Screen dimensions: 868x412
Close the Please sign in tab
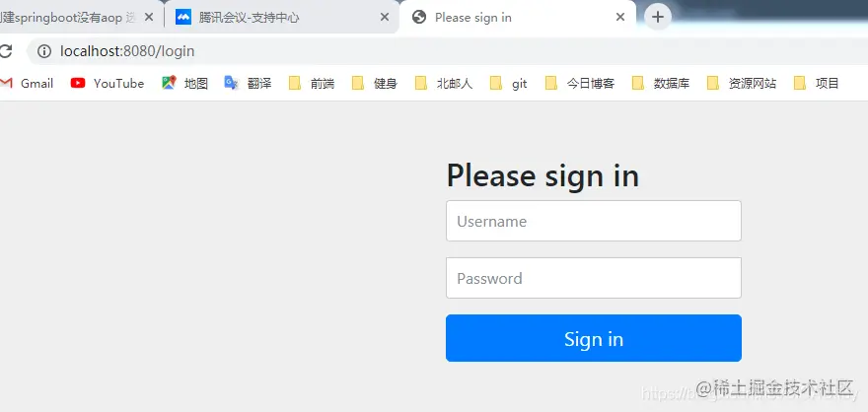tap(620, 17)
